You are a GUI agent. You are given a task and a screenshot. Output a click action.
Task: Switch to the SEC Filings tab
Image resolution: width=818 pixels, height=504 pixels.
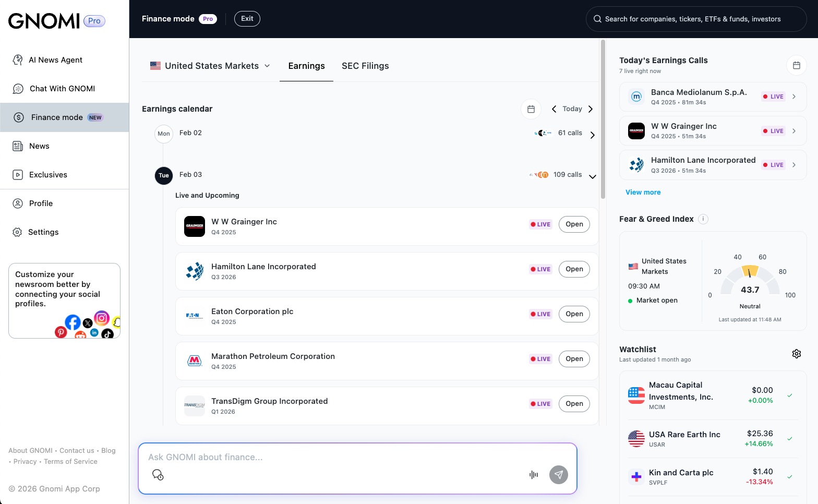[x=365, y=66]
